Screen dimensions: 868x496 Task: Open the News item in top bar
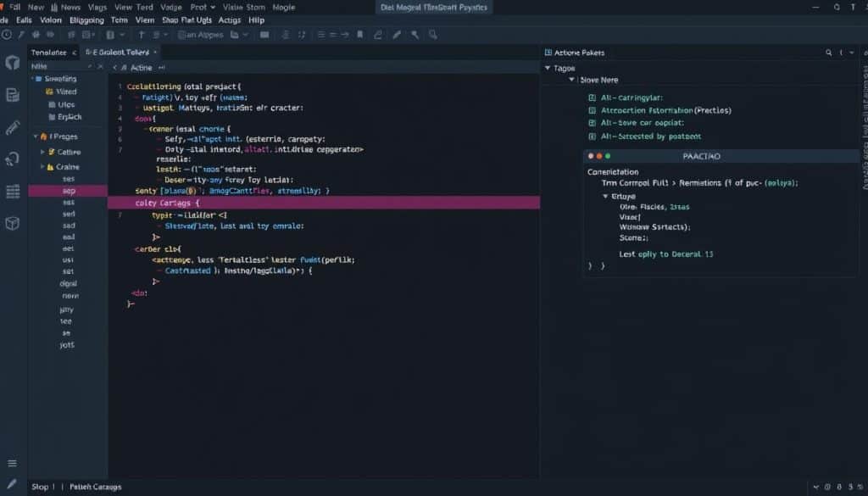[66, 7]
